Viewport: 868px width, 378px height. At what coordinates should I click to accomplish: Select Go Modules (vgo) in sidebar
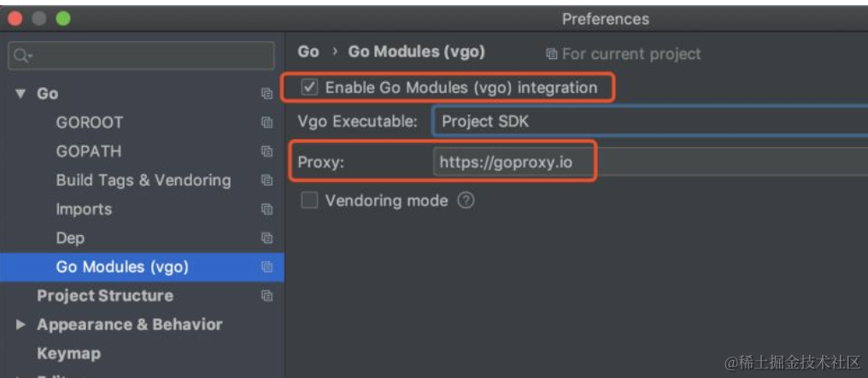click(x=122, y=267)
